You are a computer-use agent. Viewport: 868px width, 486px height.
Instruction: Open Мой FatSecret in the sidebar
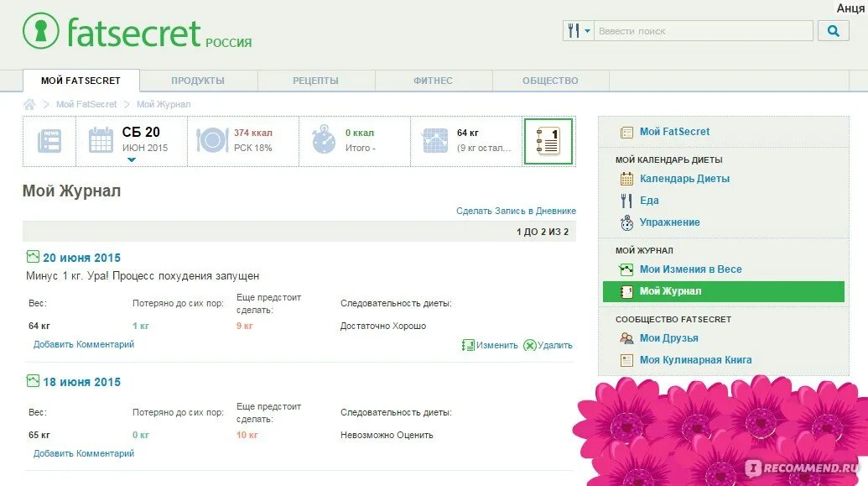point(675,131)
